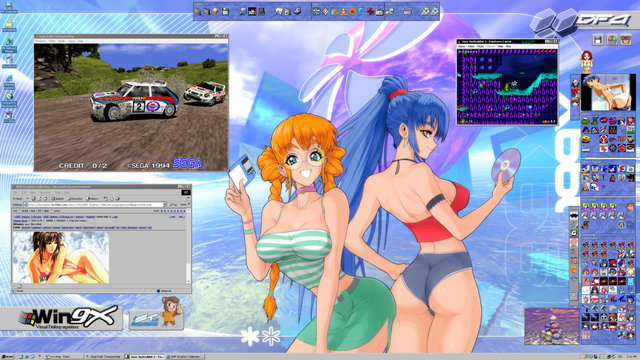The width and height of the screenshot is (640, 360).
Task: Click the Win9X Virtual Desktop logo
Action: coord(61,318)
